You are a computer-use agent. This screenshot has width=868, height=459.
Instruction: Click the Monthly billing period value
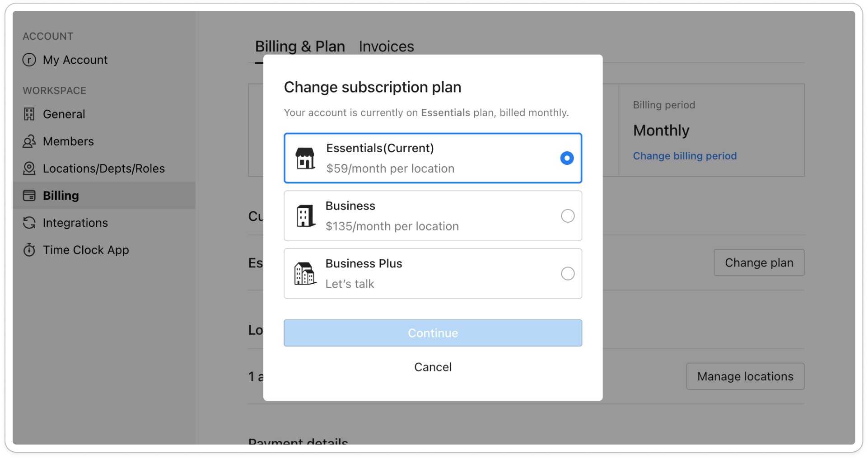661,131
